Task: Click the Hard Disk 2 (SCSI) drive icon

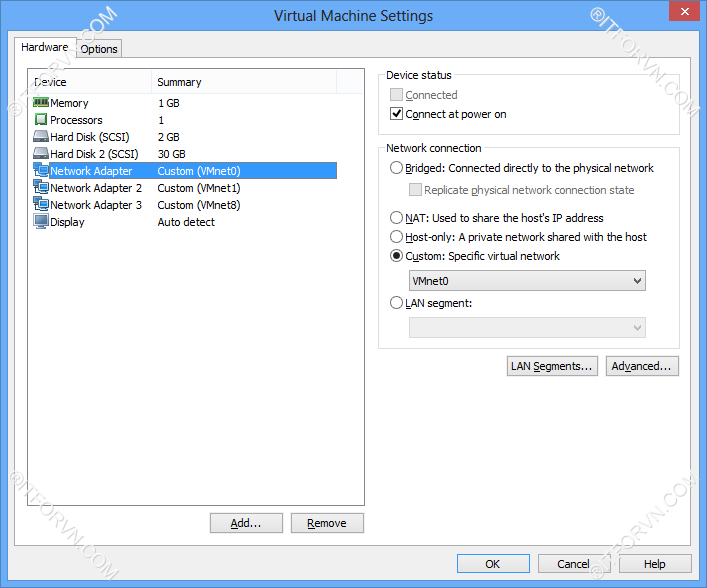Action: pyautogui.click(x=41, y=154)
